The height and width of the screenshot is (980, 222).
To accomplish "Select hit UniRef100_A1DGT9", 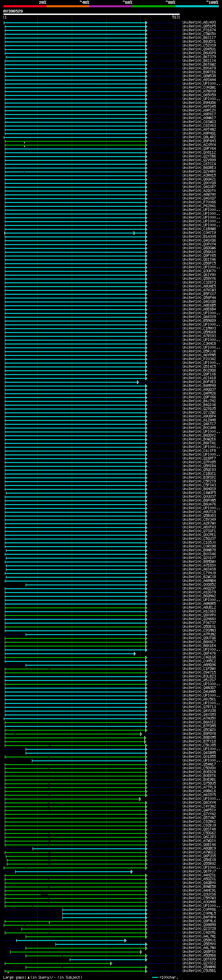I will pos(199,592).
